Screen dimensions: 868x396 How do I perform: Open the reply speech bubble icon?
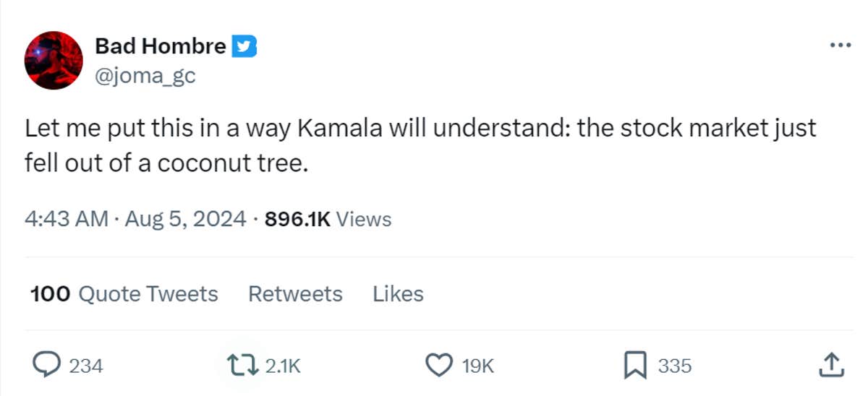tap(46, 365)
